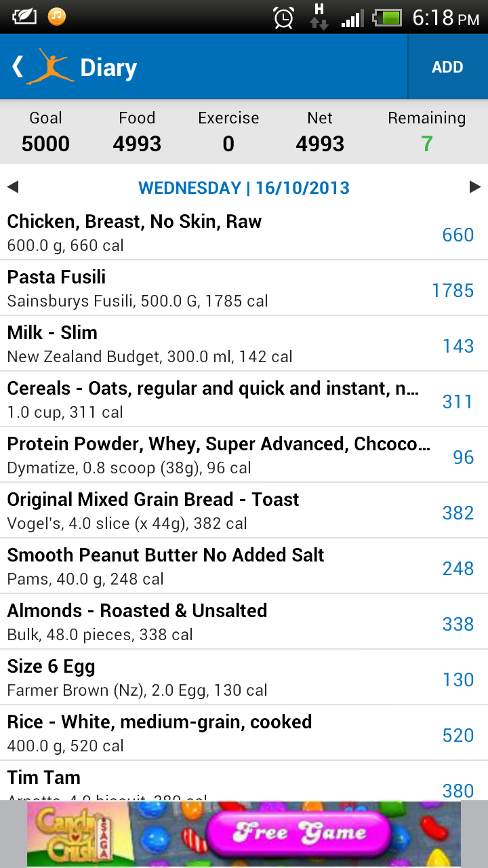Open Smooth Peanut Butter No Added Salt
The image size is (488, 868).
pyautogui.click(x=244, y=566)
